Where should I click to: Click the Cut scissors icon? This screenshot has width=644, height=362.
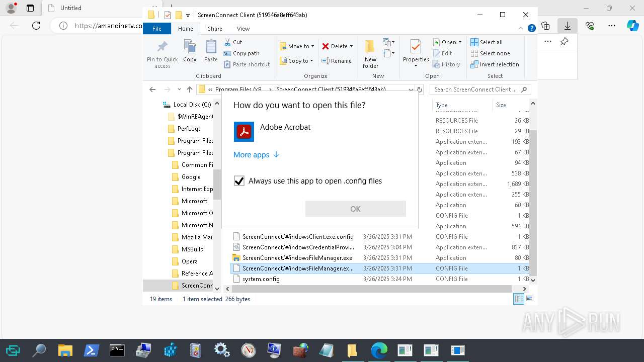tap(227, 42)
